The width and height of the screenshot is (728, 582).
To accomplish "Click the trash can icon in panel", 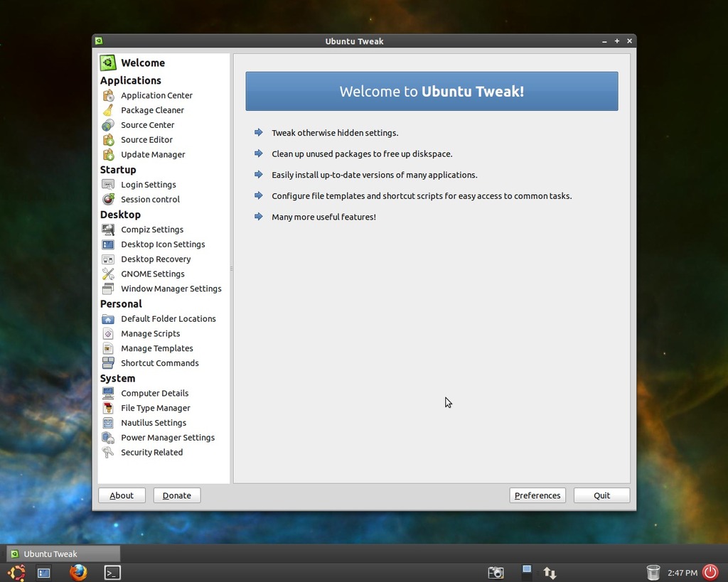I will 653,573.
